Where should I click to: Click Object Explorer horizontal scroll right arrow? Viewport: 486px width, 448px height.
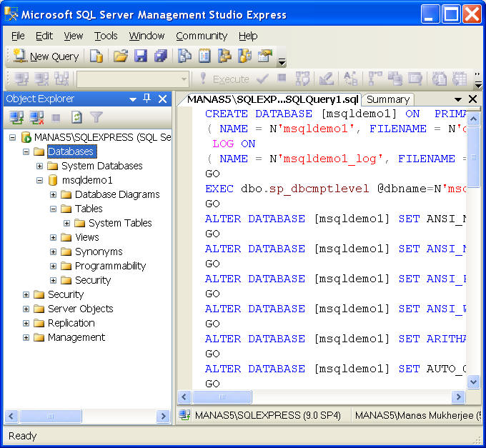pos(163,416)
